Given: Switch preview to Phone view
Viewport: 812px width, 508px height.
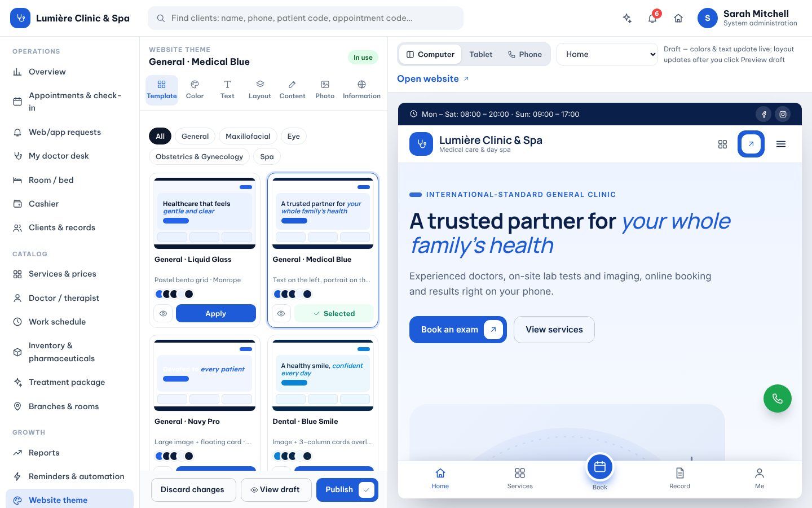Looking at the screenshot, I should click(x=525, y=54).
